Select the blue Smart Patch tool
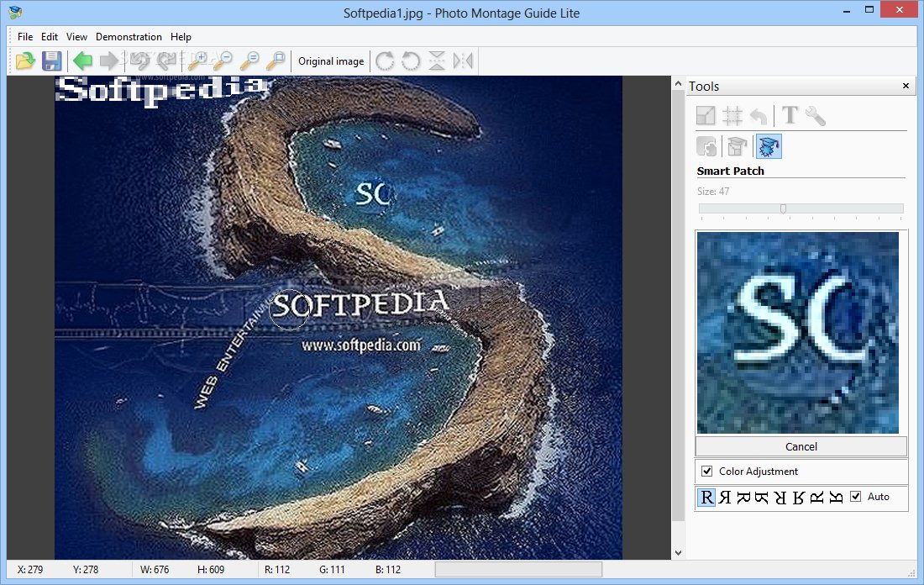This screenshot has width=924, height=585. coord(769,146)
